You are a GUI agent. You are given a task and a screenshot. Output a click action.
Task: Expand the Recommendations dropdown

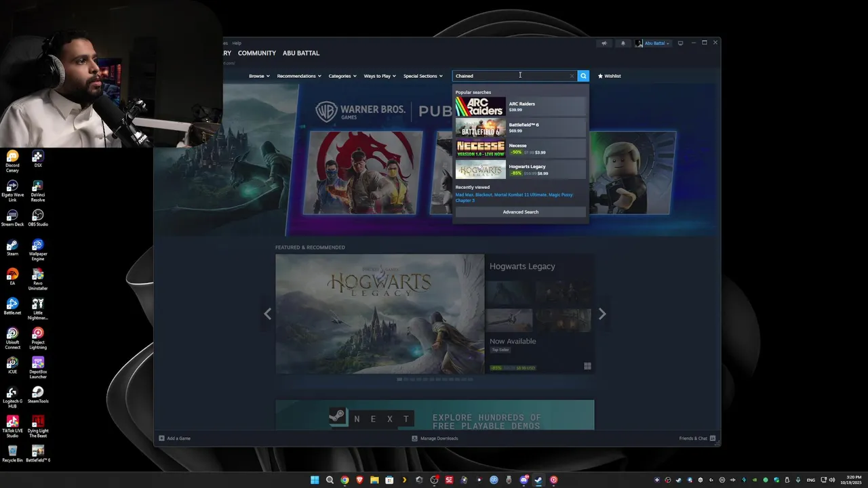[299, 76]
